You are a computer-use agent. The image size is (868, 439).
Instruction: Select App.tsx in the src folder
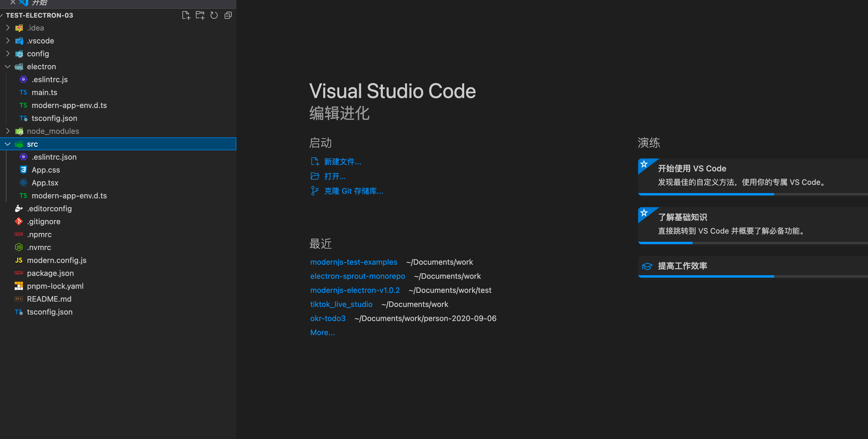(45, 183)
